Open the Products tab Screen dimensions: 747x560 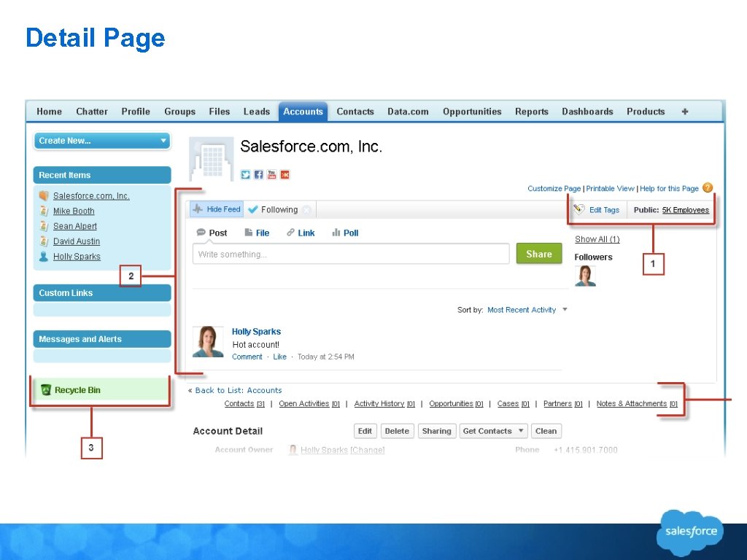[x=646, y=112]
